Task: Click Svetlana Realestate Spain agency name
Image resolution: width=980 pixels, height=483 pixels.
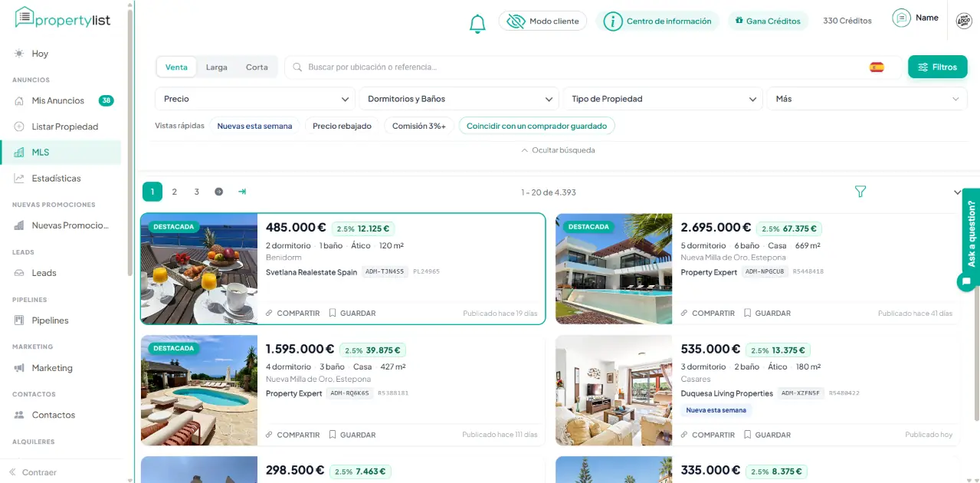Action: point(311,272)
